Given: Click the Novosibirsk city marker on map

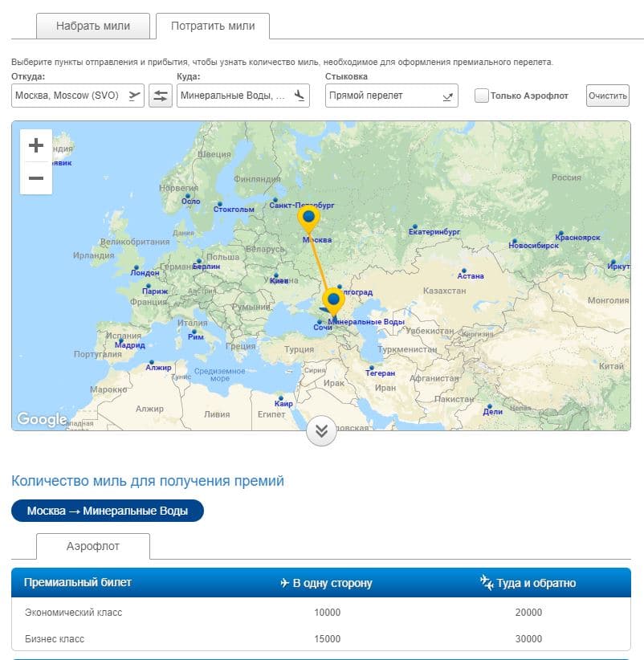Looking at the screenshot, I should click(x=514, y=240).
